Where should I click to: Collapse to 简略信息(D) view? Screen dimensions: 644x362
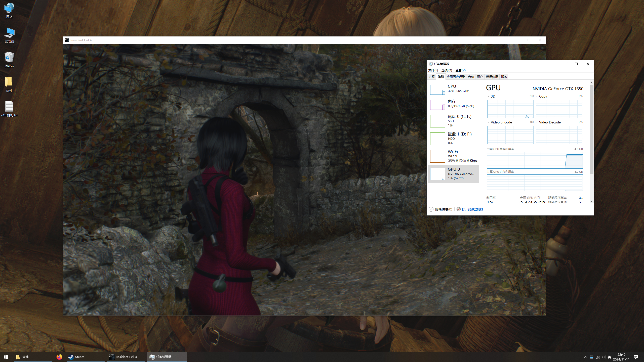coord(440,209)
